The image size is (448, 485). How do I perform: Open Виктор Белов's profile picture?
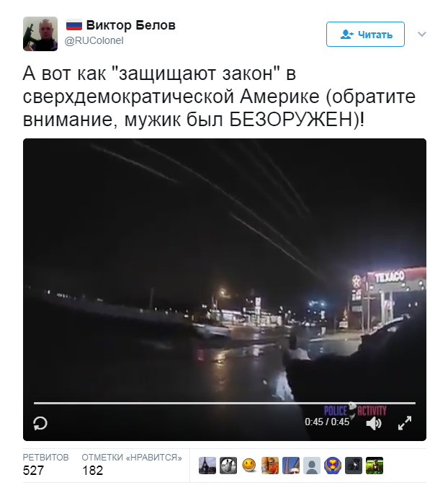[40, 34]
